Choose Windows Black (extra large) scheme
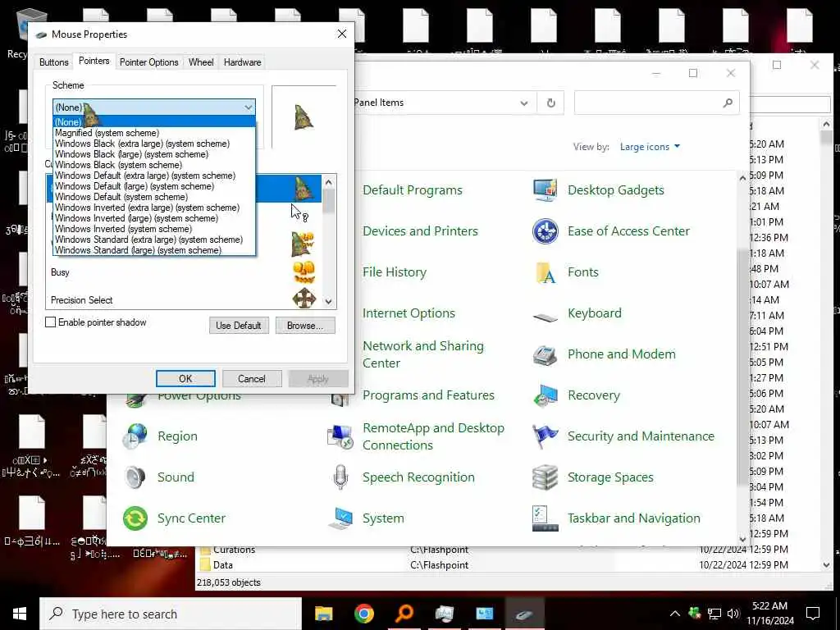Screen dimensions: 840x630 click(x=154, y=144)
